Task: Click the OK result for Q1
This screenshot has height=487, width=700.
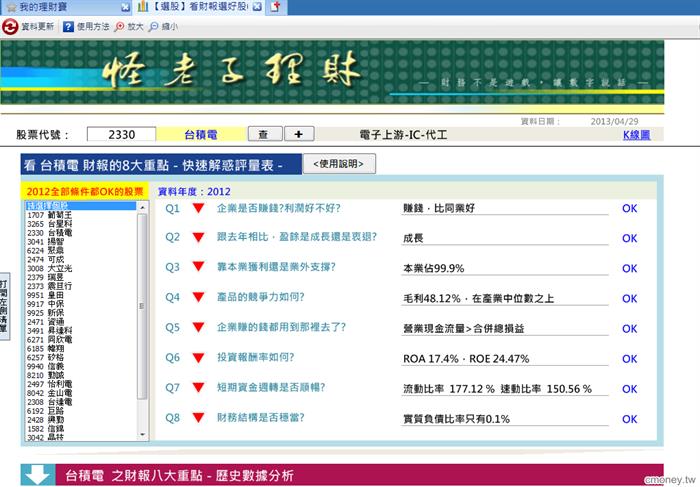Action: click(x=629, y=208)
